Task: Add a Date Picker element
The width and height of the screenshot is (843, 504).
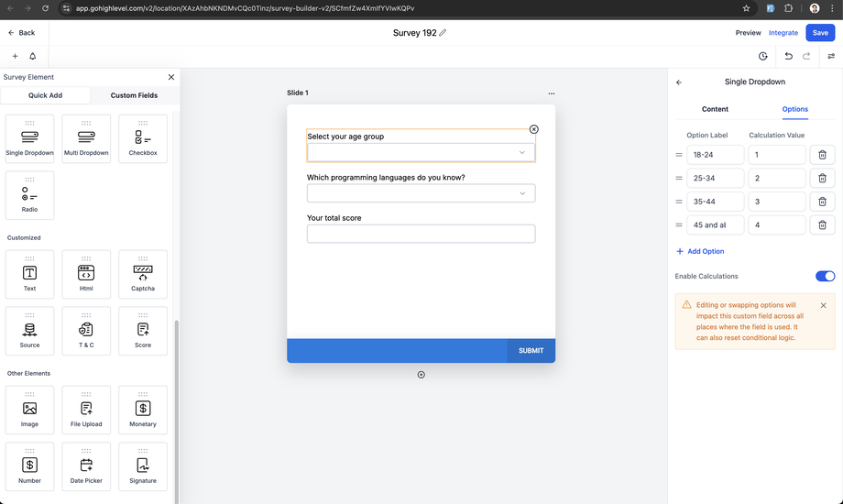Action: click(86, 466)
